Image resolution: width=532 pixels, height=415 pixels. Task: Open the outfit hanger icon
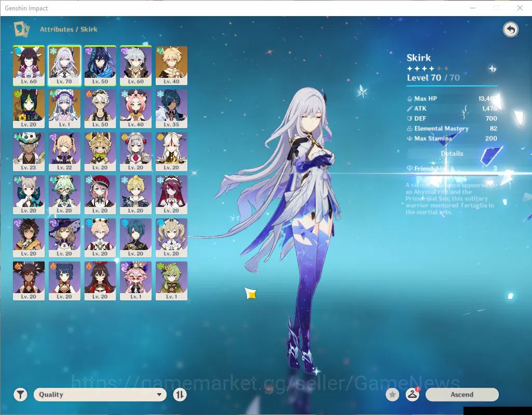tap(413, 395)
